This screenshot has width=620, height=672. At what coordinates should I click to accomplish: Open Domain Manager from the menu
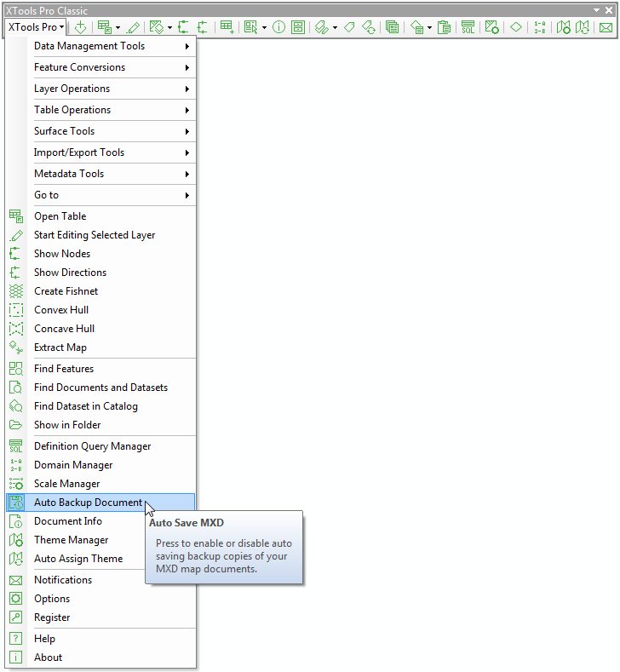pos(100,465)
